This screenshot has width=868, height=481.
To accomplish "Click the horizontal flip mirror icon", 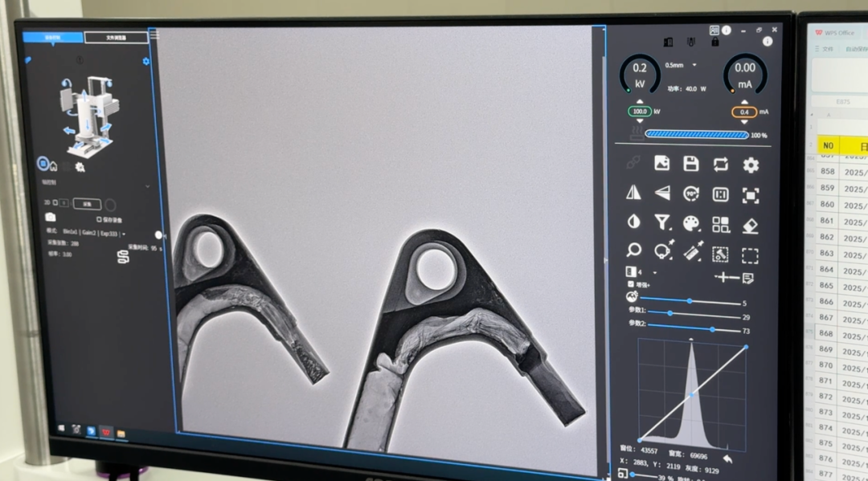I will coord(633,192).
